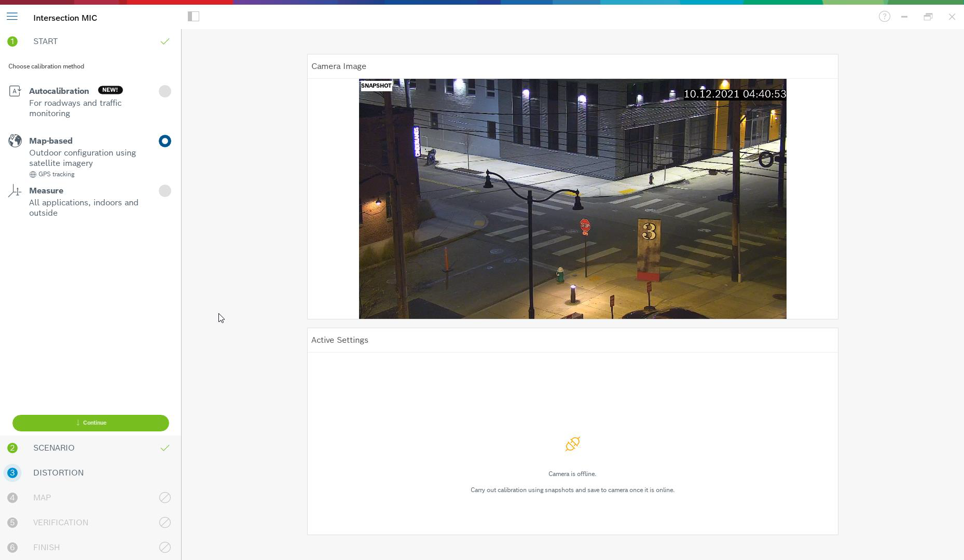Screen dimensions: 964x560
Task: Select the Measure radio button
Action: (164, 191)
